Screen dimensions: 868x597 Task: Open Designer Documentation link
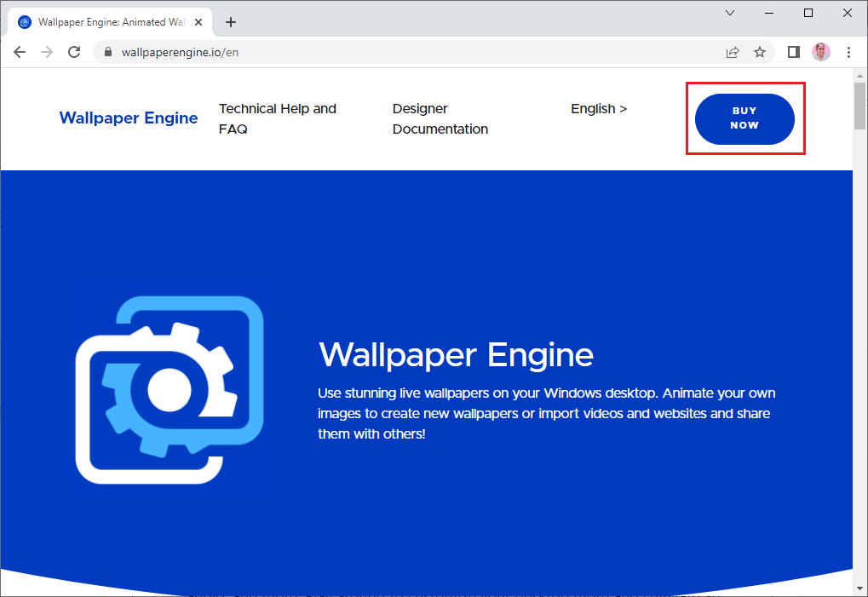pyautogui.click(x=440, y=118)
